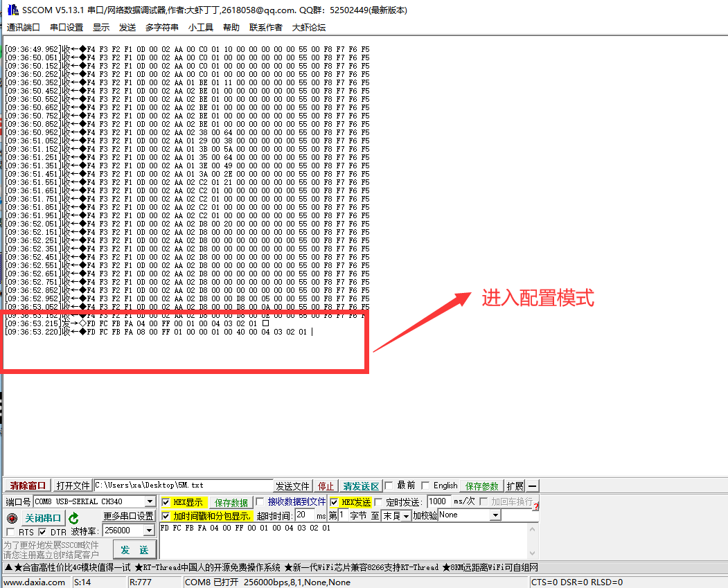Viewport: 728px width, 588px height.
Task: Click the 保存数据 button
Action: (x=231, y=503)
